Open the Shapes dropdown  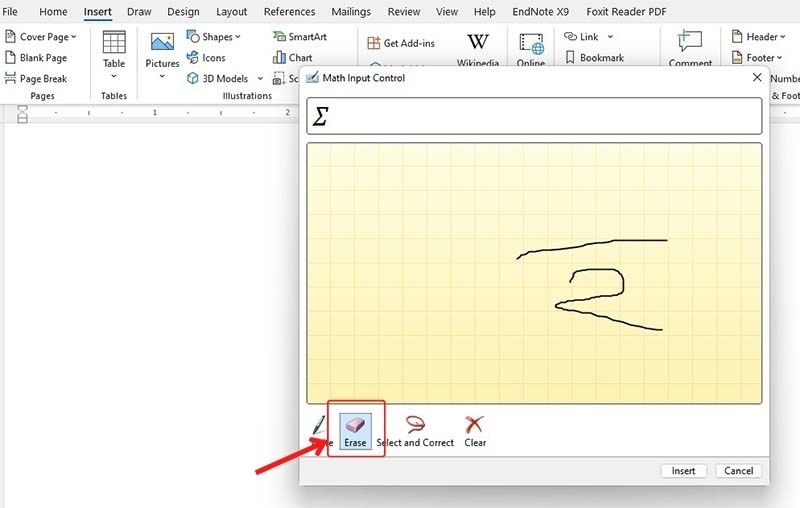coord(213,37)
